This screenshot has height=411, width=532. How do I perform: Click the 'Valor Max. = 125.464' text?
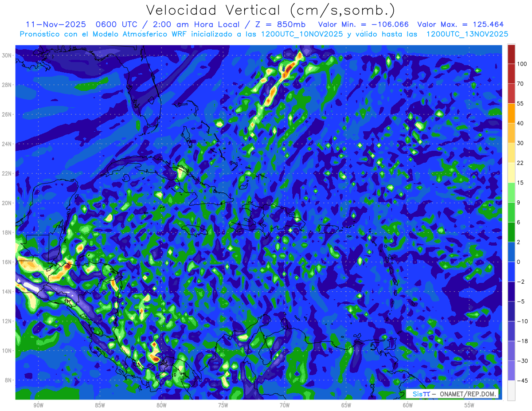tap(461, 24)
